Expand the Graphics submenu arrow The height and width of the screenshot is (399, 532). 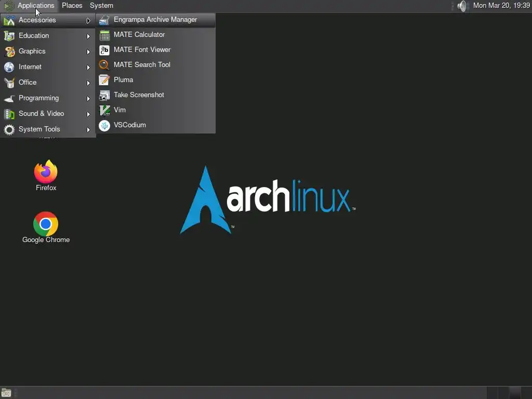tap(88, 51)
